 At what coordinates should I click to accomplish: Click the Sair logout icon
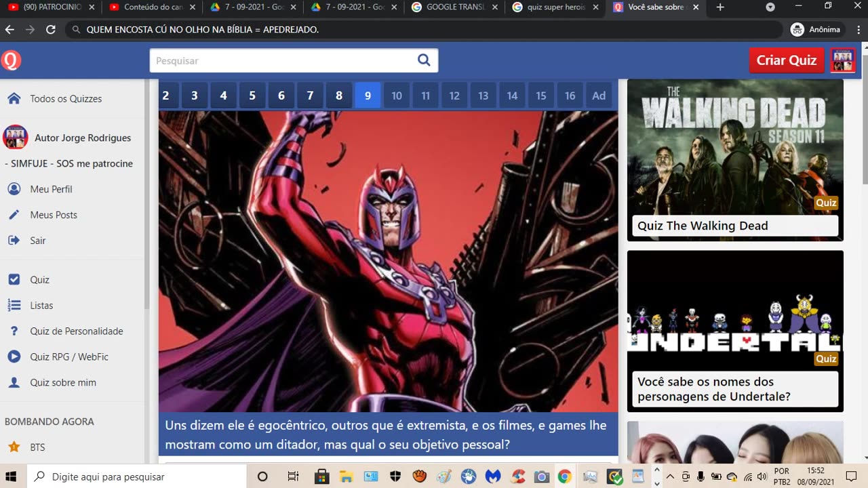(x=14, y=241)
